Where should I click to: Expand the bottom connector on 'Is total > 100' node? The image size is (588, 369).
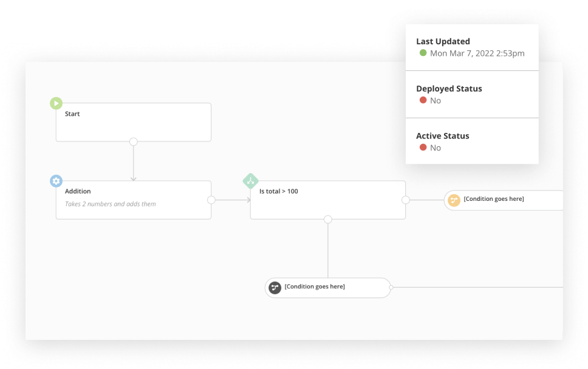coord(328,219)
